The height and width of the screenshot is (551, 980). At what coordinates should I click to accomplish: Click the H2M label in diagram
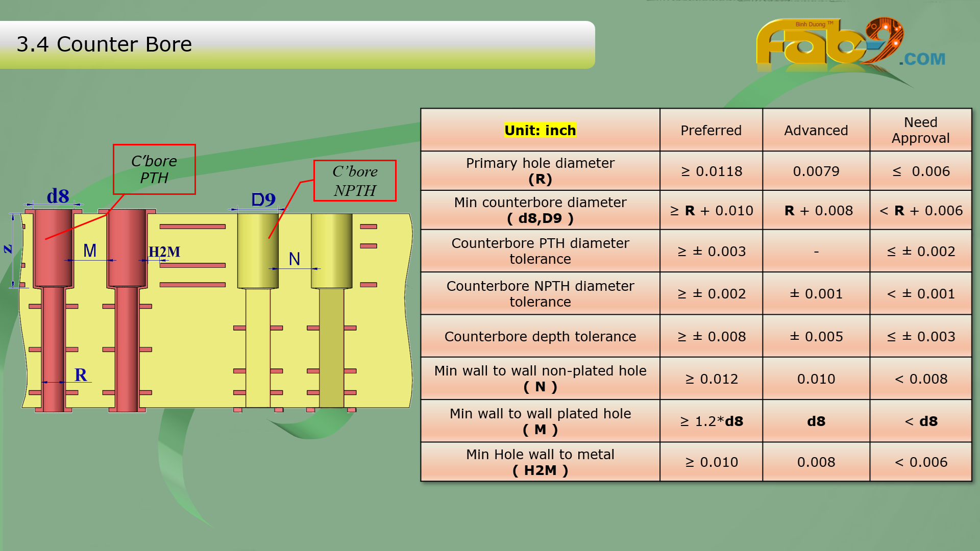[164, 252]
